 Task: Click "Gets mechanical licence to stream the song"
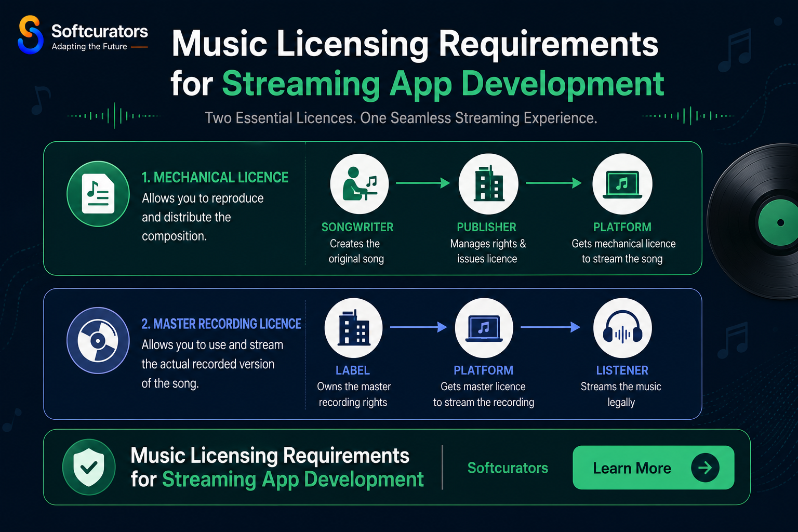coord(623,251)
